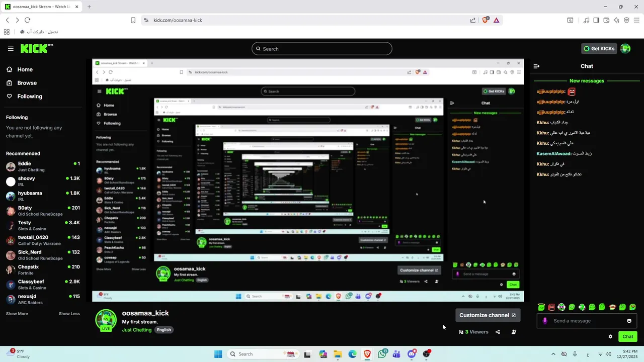Open chat settings gear
Screen dimensions: 644x362
tap(610, 337)
